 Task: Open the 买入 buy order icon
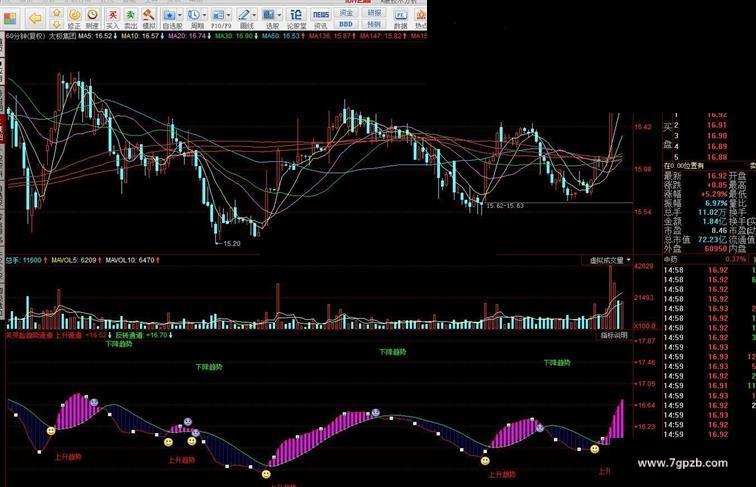112,19
